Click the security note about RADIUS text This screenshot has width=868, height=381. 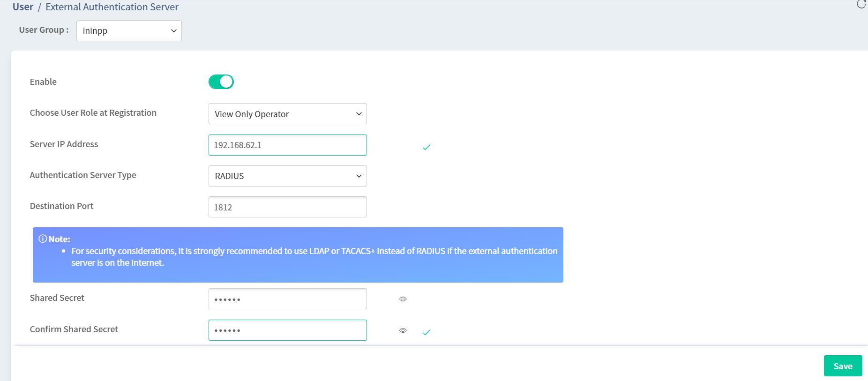click(x=314, y=257)
